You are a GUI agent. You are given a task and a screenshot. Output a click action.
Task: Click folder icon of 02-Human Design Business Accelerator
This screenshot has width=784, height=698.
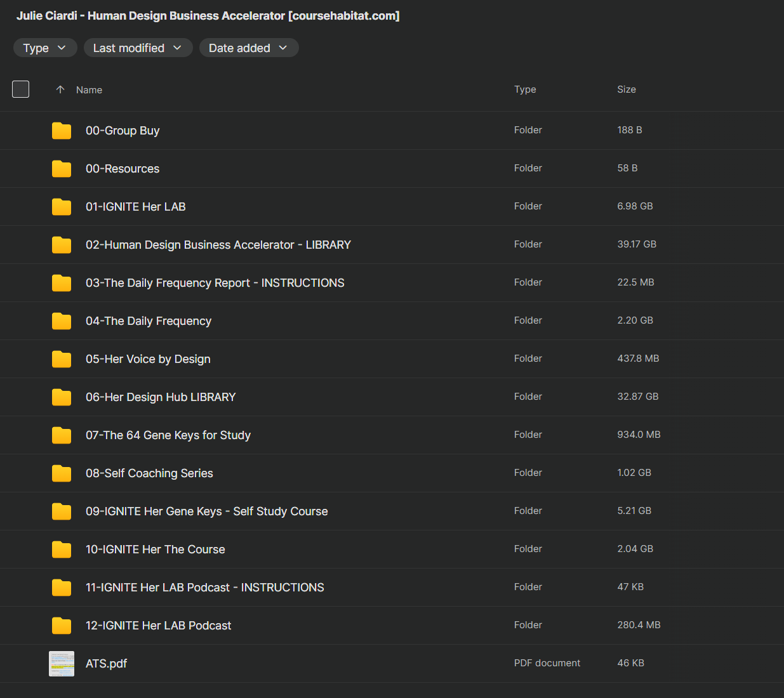pyautogui.click(x=62, y=245)
